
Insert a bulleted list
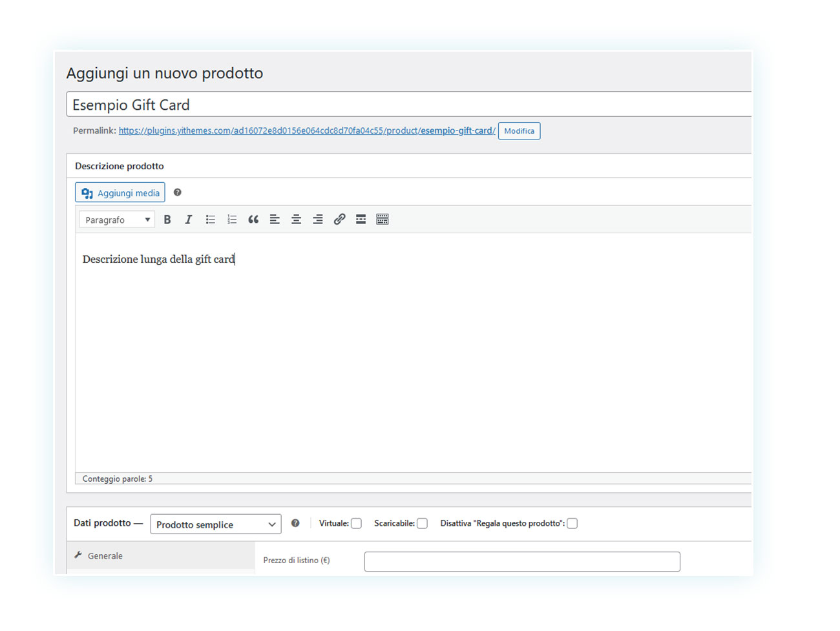click(x=211, y=220)
